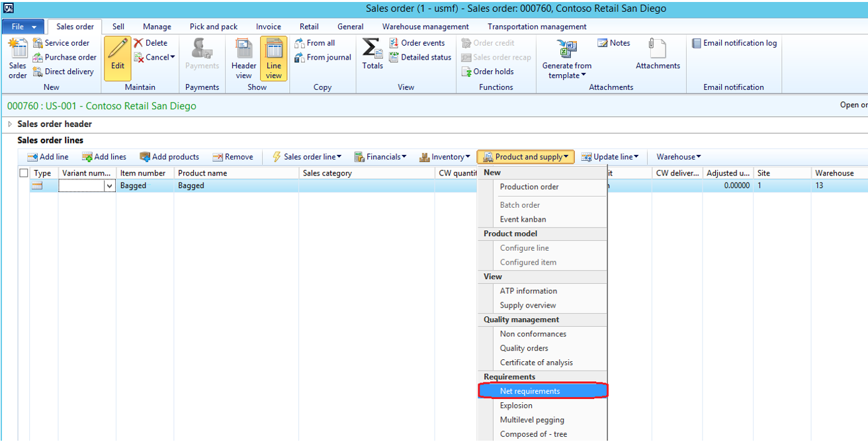Click the Totals sigma icon
The height and width of the screenshot is (444, 868).
tap(371, 58)
